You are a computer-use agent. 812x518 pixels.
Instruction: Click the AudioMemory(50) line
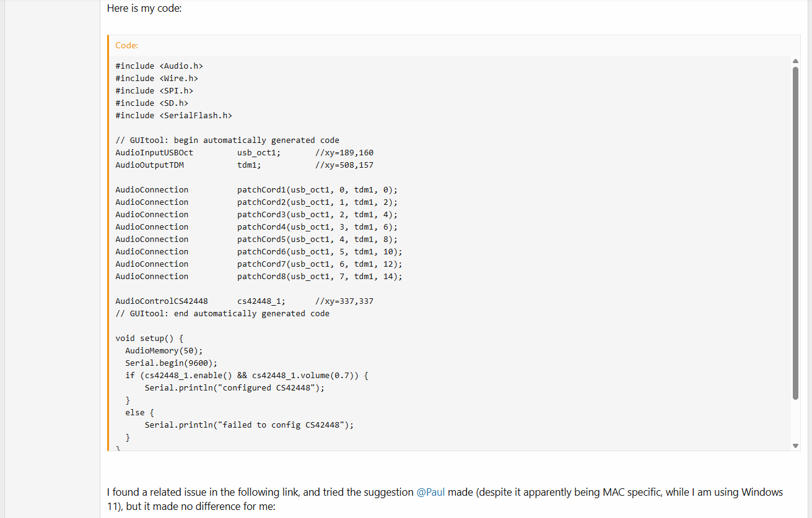164,350
